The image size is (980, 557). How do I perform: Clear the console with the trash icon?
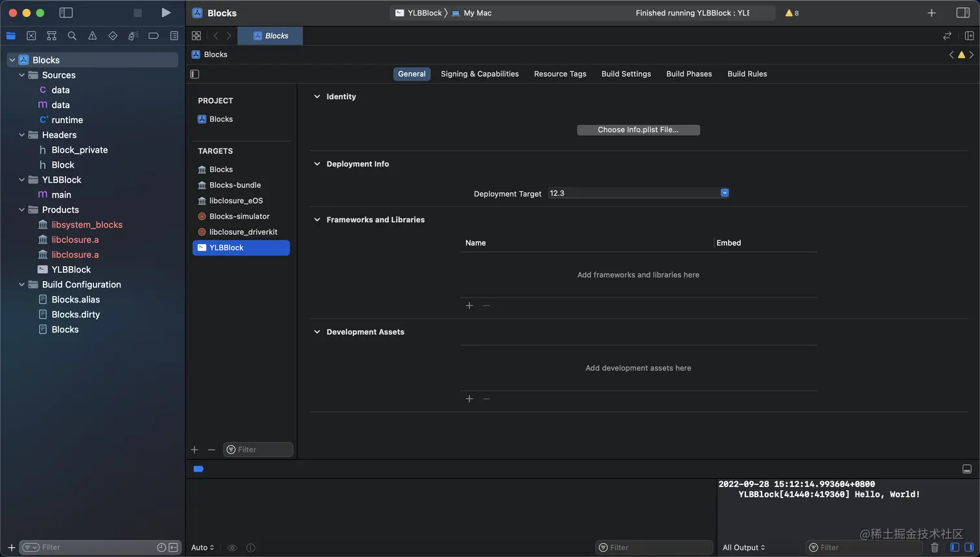(935, 547)
